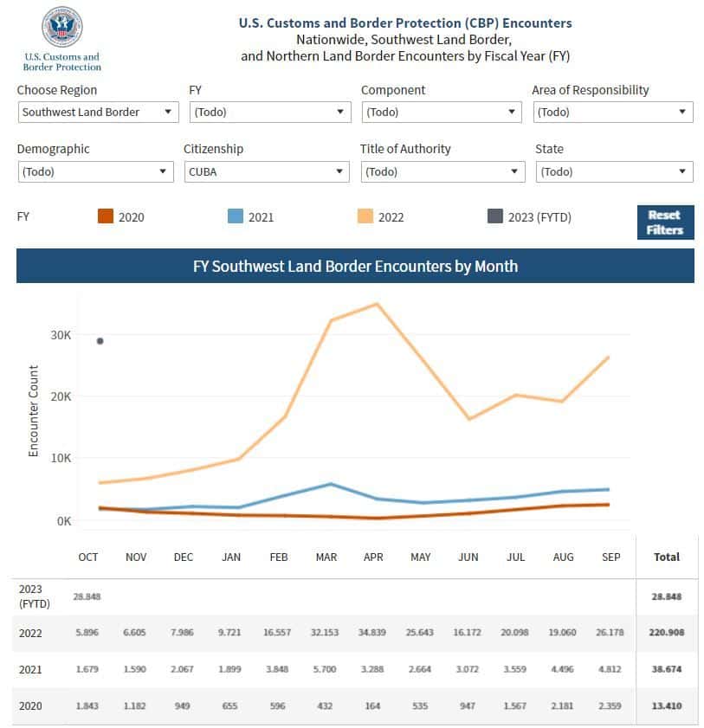
Task: Click the MAR column header
Action: pyautogui.click(x=326, y=557)
